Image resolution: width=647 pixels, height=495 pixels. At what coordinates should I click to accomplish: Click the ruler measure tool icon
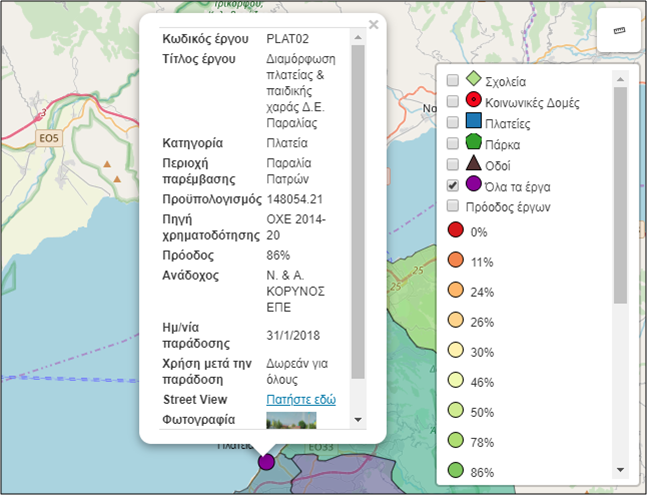pos(619,32)
